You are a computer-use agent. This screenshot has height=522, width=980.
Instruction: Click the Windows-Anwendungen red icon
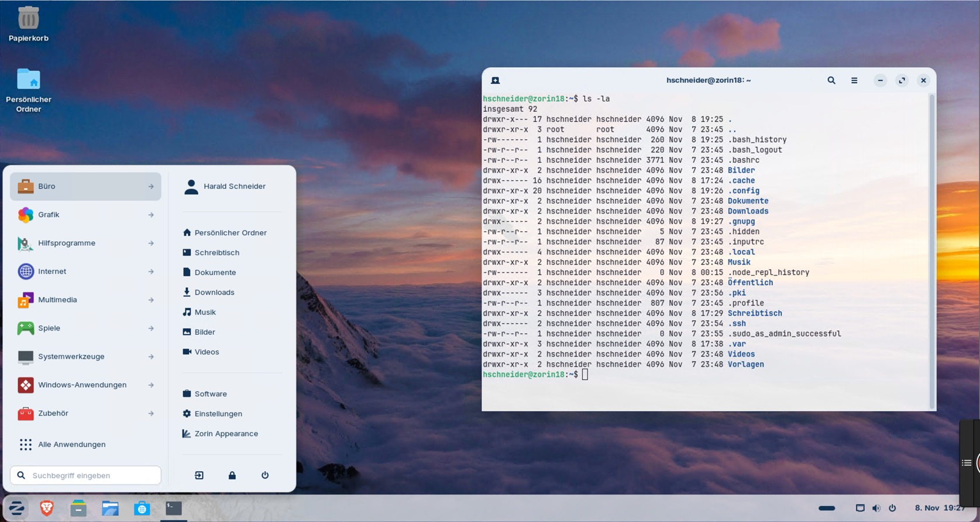(x=25, y=385)
